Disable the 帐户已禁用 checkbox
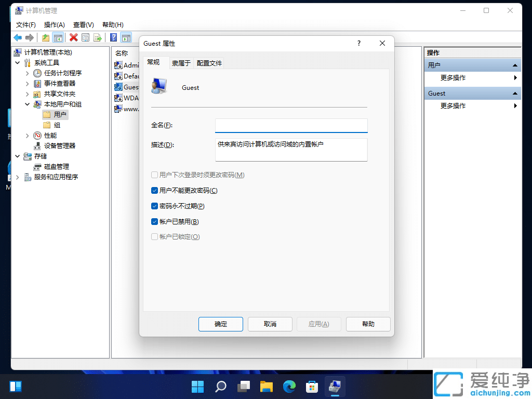 [x=154, y=221]
